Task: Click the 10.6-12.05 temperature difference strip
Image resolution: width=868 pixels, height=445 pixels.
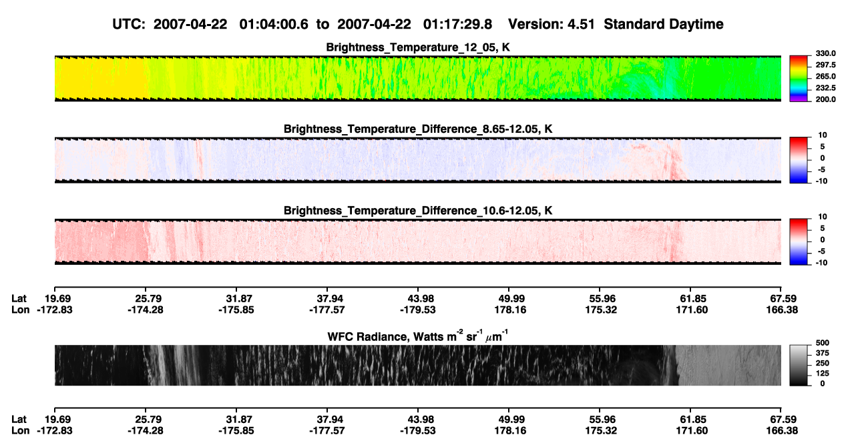Action: (x=417, y=241)
